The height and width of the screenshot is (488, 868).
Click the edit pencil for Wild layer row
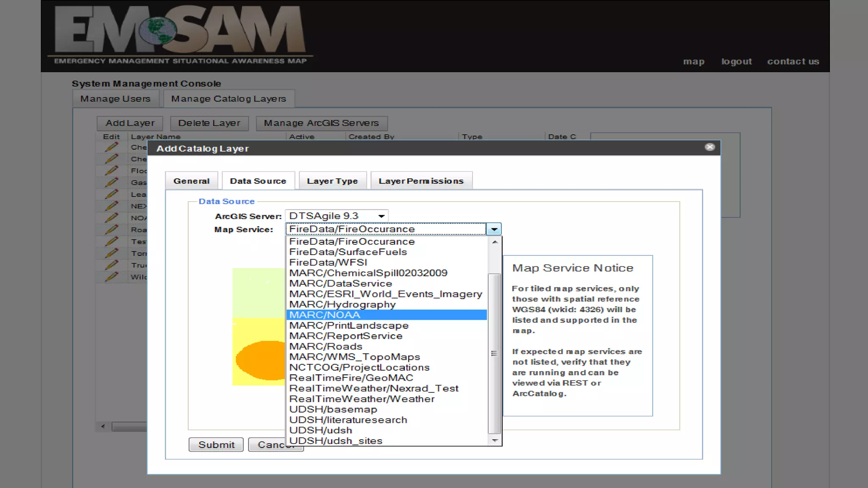click(x=111, y=277)
